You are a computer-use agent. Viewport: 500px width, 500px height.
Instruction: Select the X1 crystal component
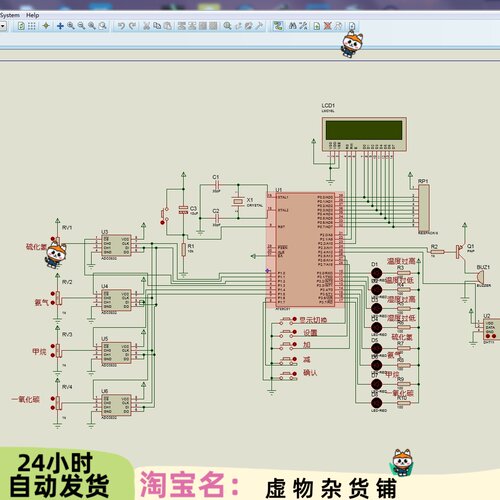238,201
